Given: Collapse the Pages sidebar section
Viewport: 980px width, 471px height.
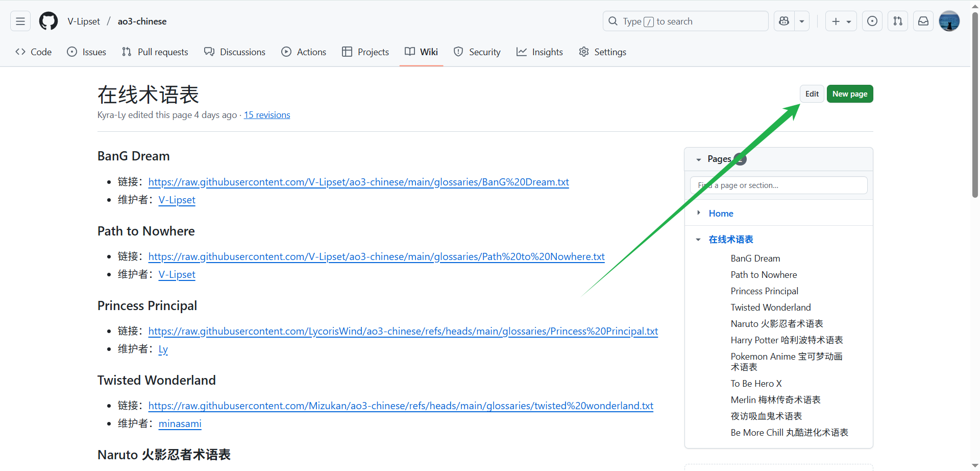Looking at the screenshot, I should click(x=699, y=159).
